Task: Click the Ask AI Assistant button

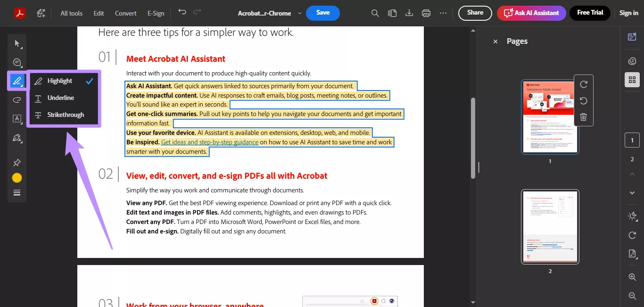Action: click(531, 13)
